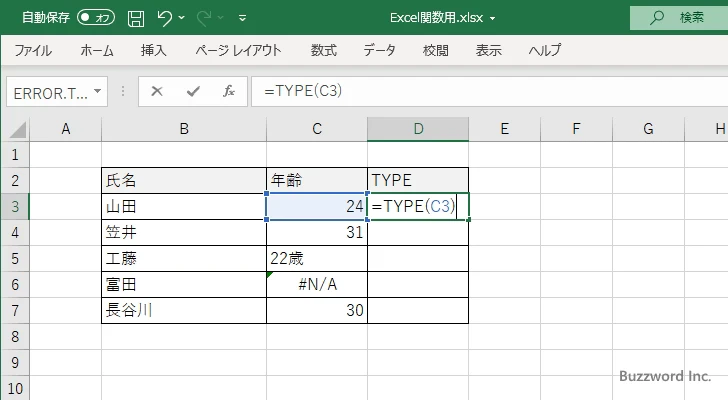This screenshot has height=400, width=728.
Task: Click the cell containing 30
Action: click(317, 310)
